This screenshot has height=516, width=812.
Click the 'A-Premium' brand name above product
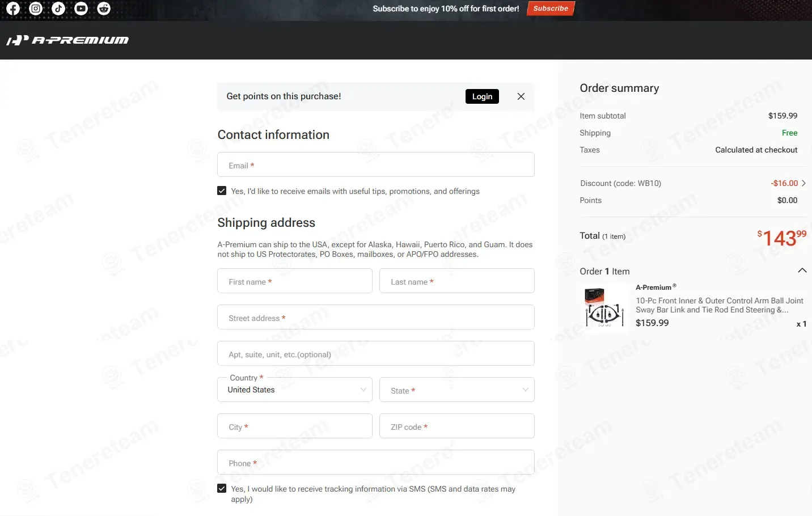coord(656,287)
